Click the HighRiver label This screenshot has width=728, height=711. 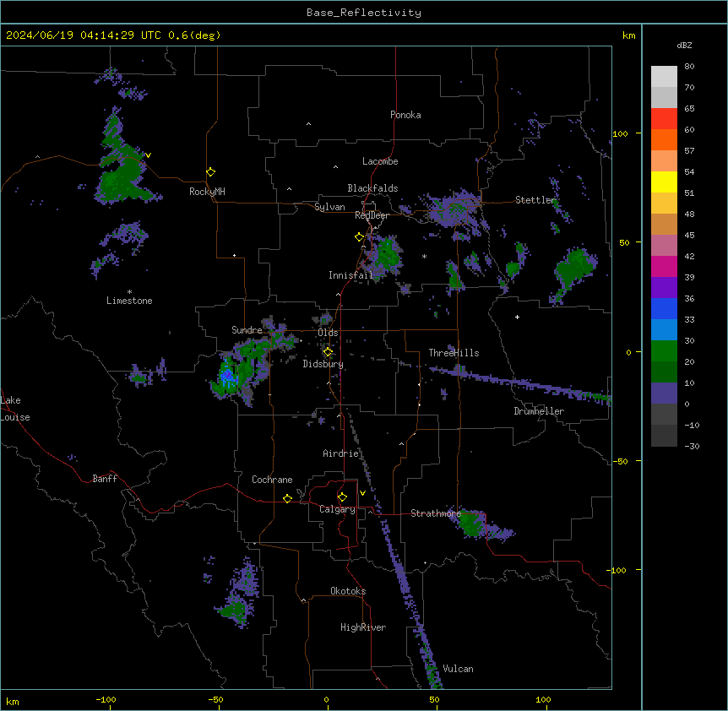[x=363, y=627]
